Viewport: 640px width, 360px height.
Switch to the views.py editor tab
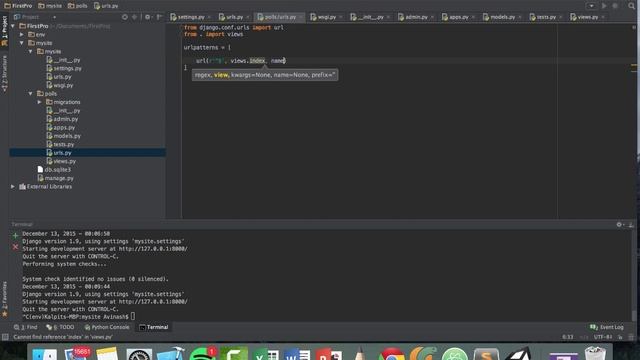[587, 17]
